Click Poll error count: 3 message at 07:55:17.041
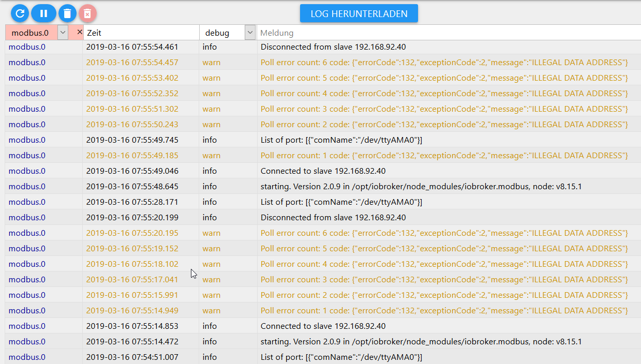 click(x=444, y=280)
